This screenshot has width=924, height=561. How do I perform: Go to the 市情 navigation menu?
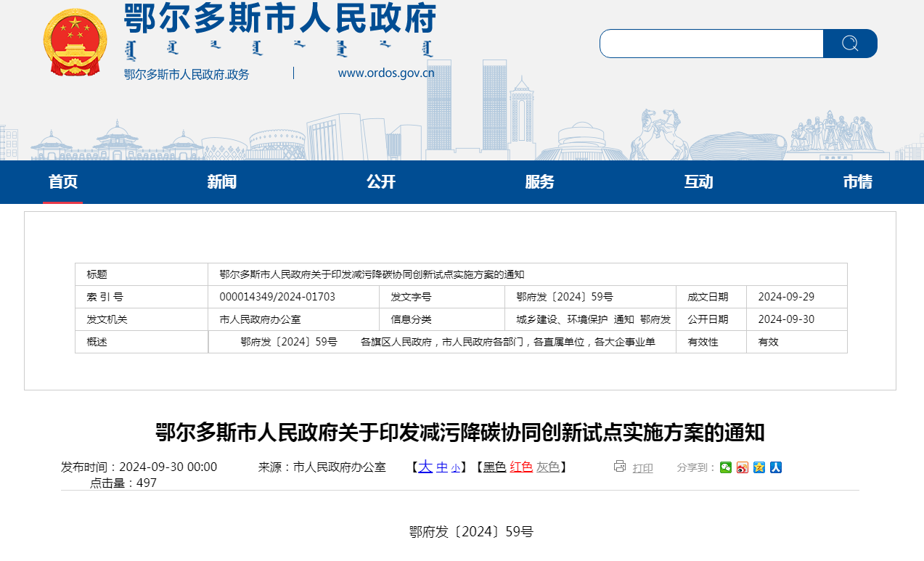[x=857, y=182]
